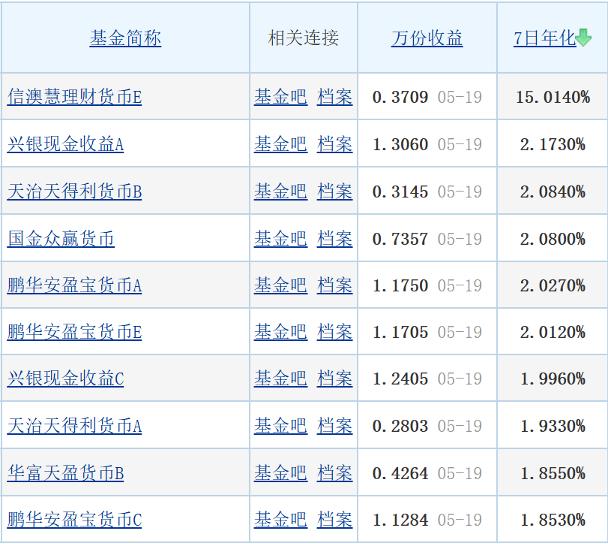Open 基金吧 for 天治天得利货币B

click(281, 191)
